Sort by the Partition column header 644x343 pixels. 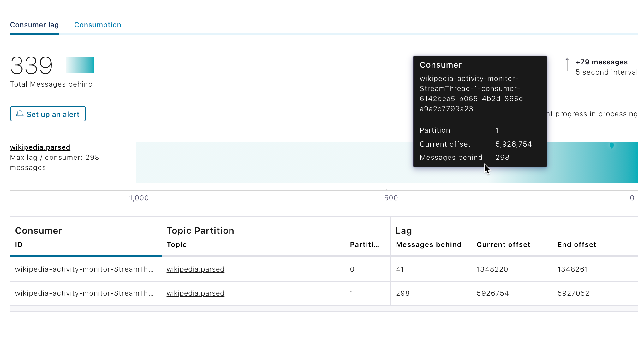(365, 244)
